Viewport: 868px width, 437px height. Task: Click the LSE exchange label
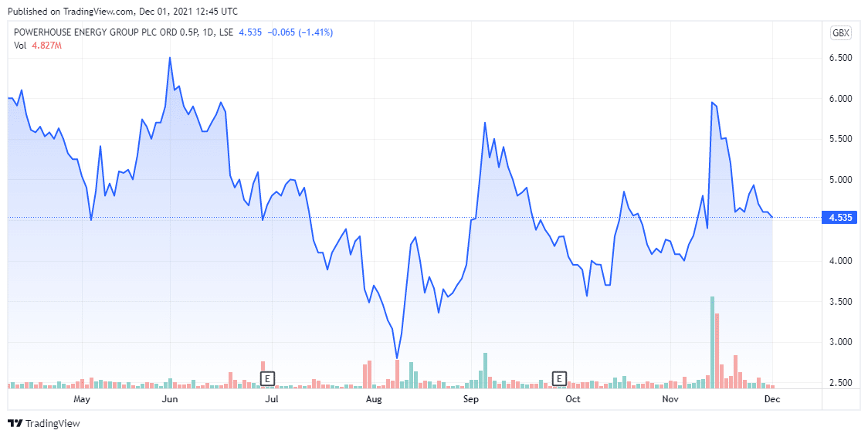tap(225, 32)
